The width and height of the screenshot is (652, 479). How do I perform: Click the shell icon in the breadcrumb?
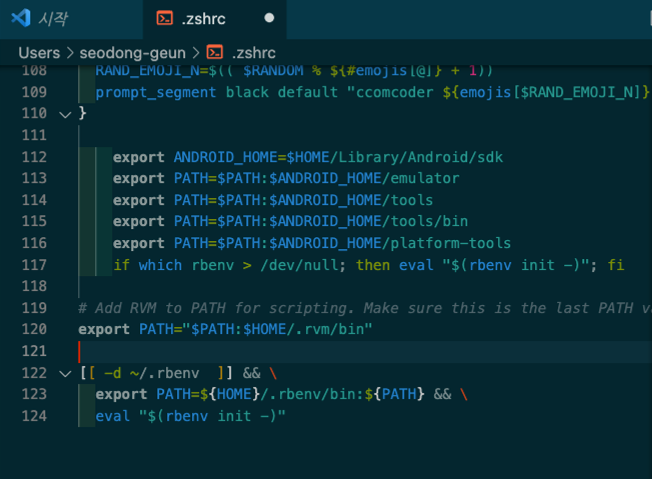coord(215,52)
